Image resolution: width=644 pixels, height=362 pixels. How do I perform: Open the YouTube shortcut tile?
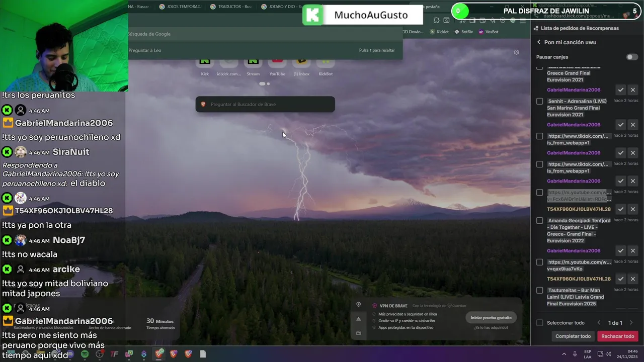[x=277, y=67]
